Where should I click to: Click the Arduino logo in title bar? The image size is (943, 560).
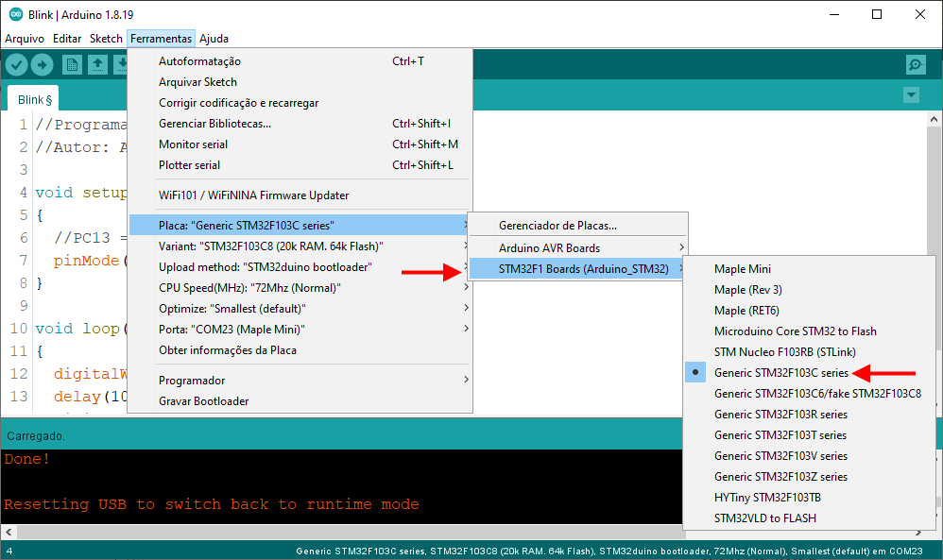16,14
